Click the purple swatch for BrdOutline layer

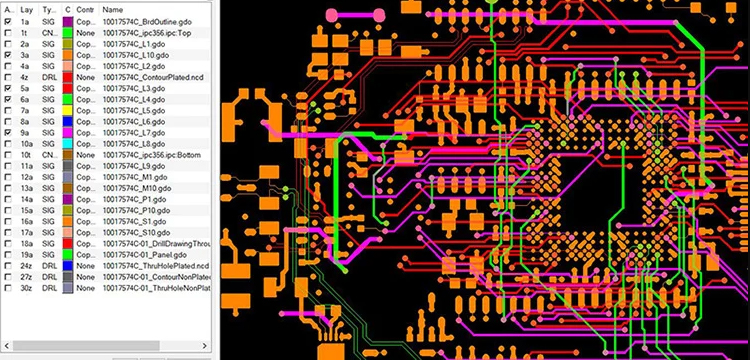tap(68, 22)
